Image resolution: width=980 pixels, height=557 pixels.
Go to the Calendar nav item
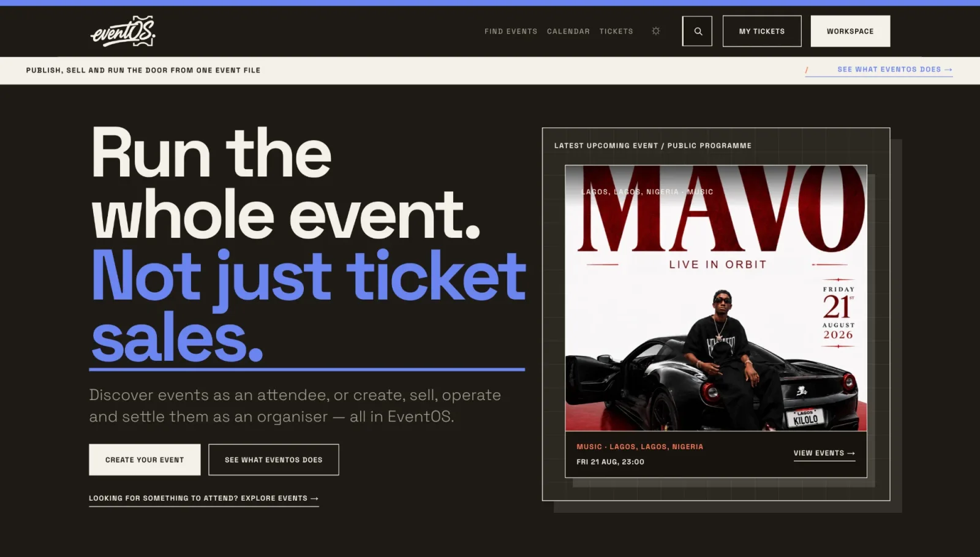[568, 31]
